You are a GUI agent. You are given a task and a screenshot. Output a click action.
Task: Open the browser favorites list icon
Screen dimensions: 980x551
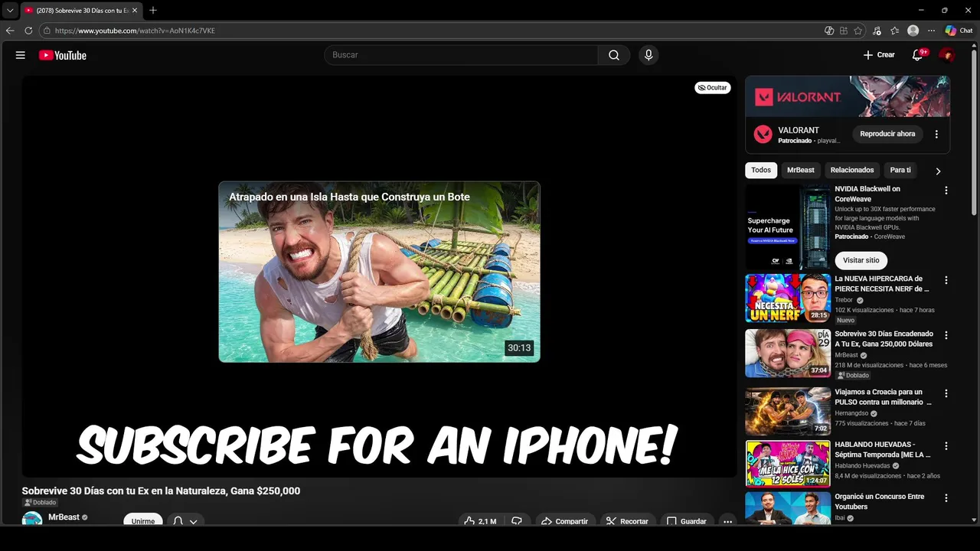click(x=895, y=31)
